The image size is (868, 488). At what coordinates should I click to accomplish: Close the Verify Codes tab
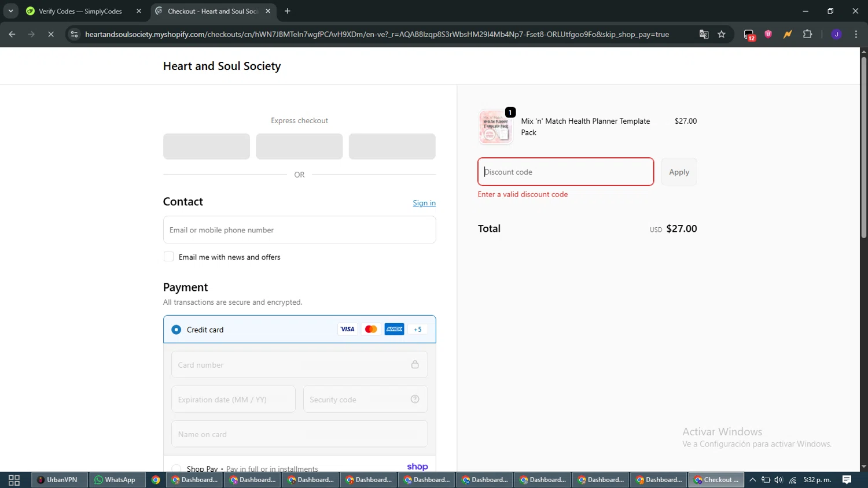139,11
